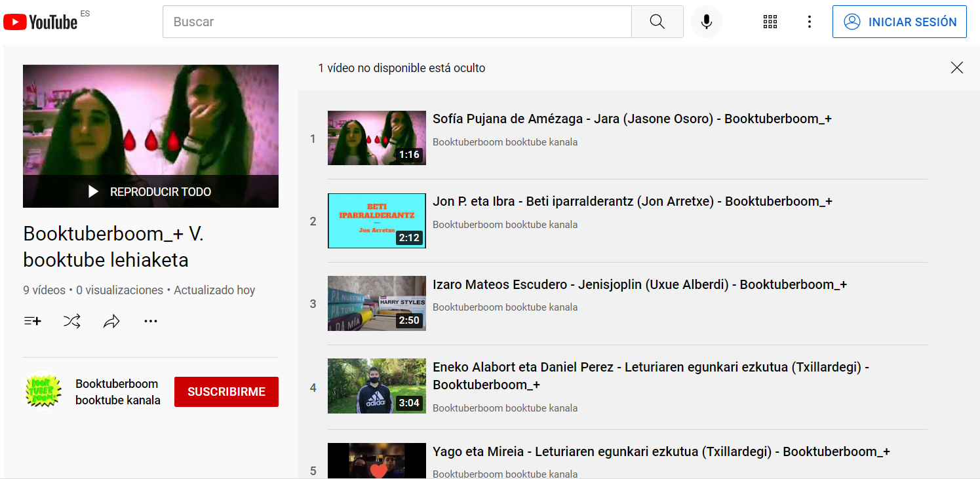The image size is (980, 479).
Task: Open the YouTube apps grid icon
Action: point(770,22)
